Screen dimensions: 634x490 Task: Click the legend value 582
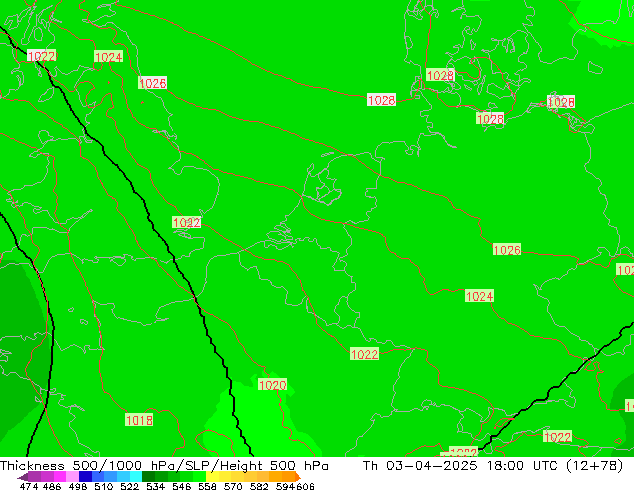coord(259,486)
